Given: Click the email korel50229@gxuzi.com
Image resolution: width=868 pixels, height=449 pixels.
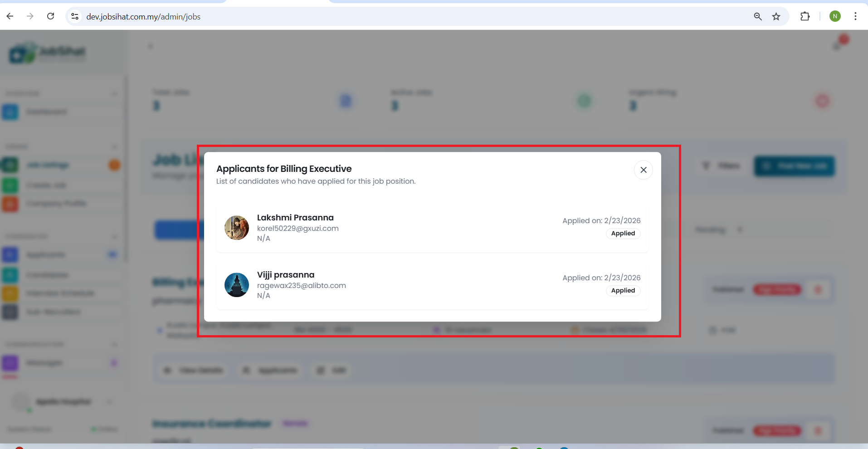Looking at the screenshot, I should [x=298, y=229].
